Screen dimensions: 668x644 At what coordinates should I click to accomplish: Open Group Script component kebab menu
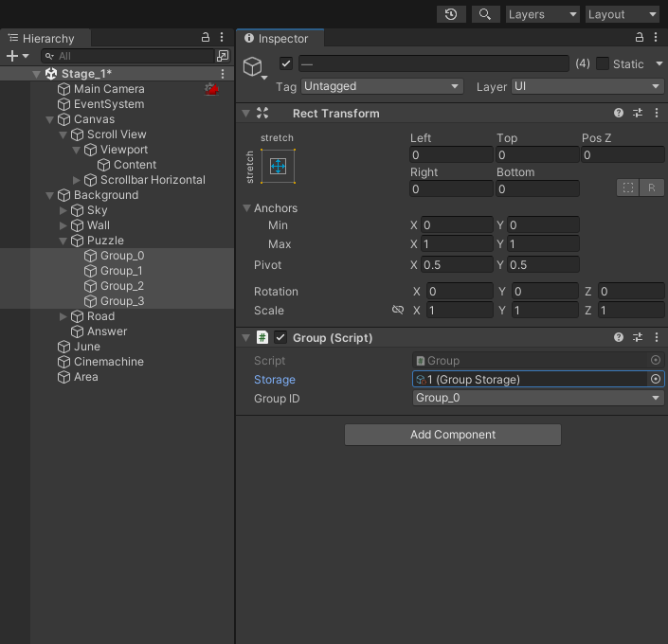tap(656, 337)
